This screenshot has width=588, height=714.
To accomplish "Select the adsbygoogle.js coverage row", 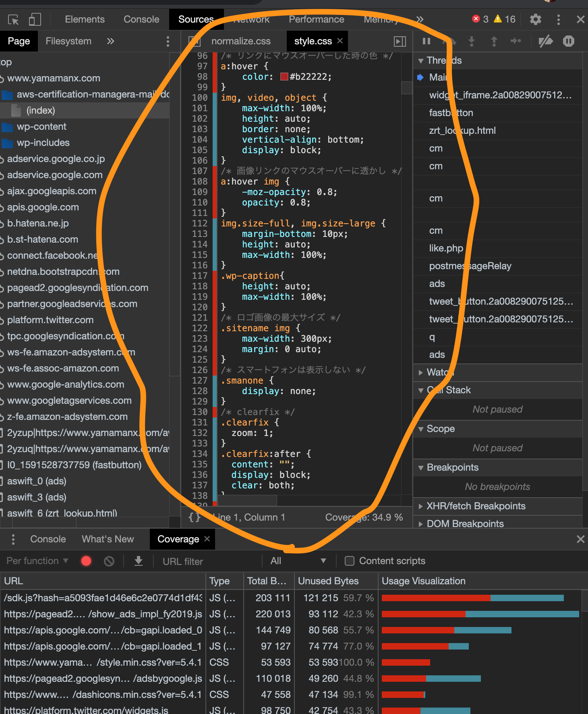I will coord(291,679).
